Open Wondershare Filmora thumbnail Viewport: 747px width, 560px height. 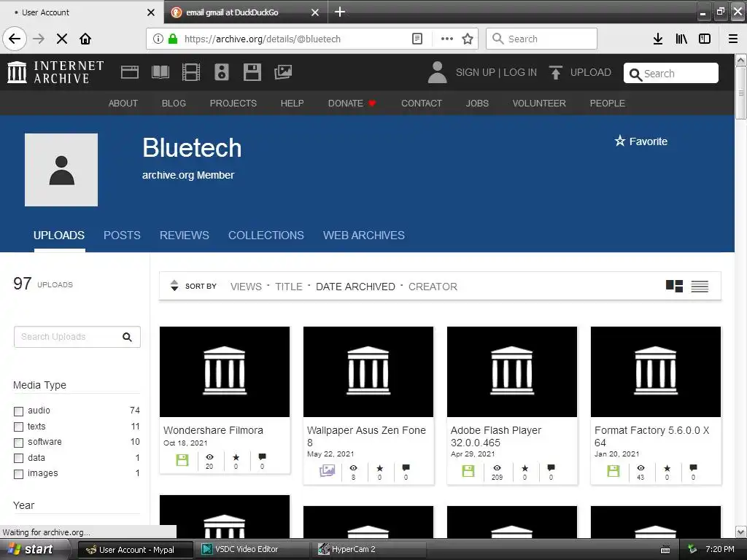[225, 371]
